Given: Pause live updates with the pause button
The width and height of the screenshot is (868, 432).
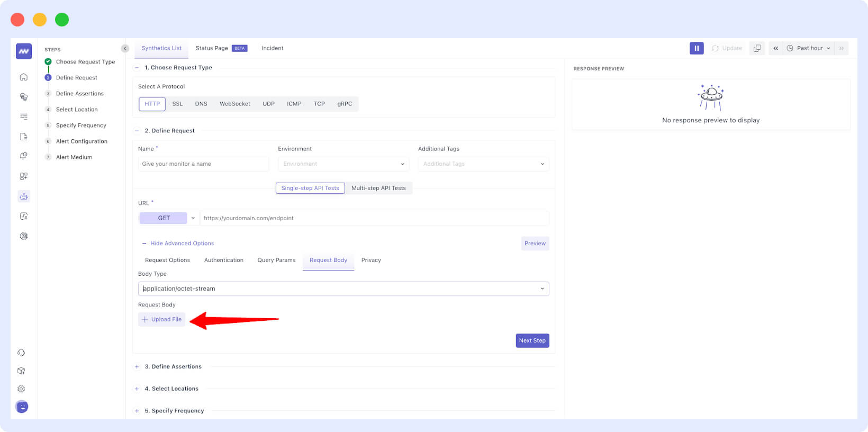Looking at the screenshot, I should coord(697,48).
